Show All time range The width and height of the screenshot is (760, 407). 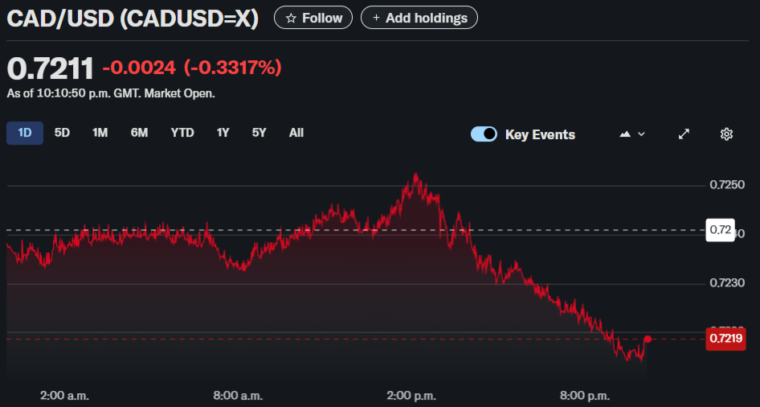click(x=296, y=133)
